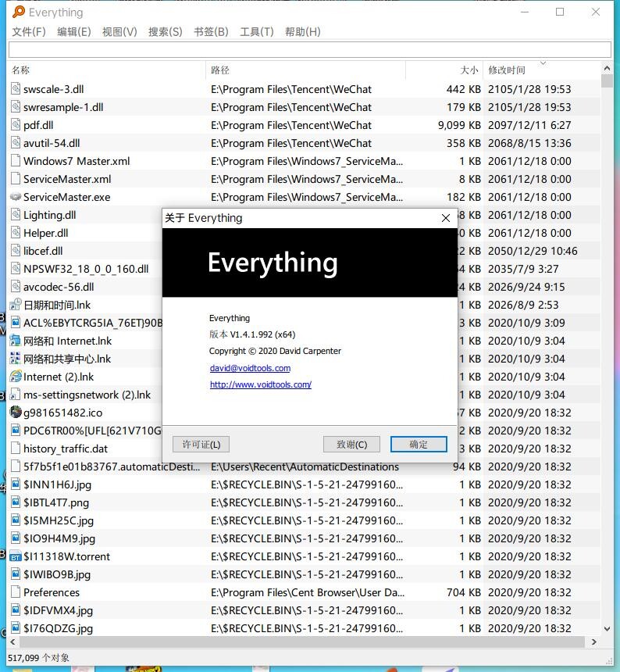The width and height of the screenshot is (620, 672).
Task: Click the Everything magnifier icon in title bar
Action: pyautogui.click(x=18, y=12)
